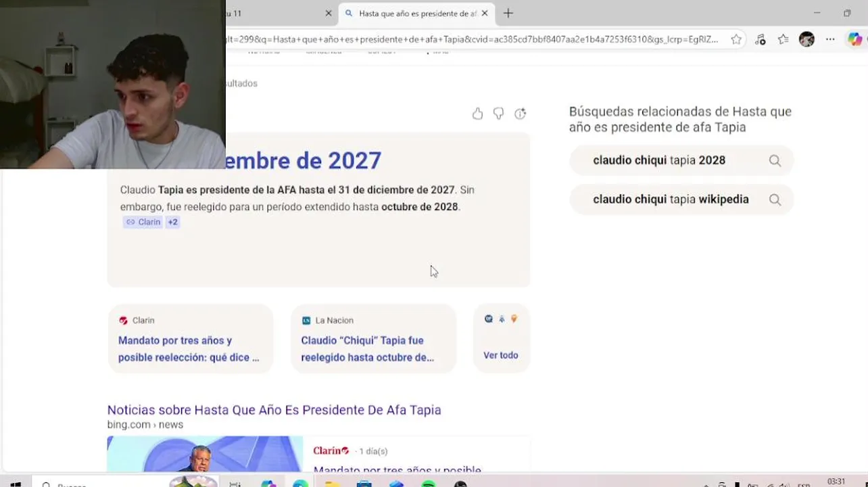The height and width of the screenshot is (487, 868).
Task: Open a new browser tab
Action: tap(508, 13)
